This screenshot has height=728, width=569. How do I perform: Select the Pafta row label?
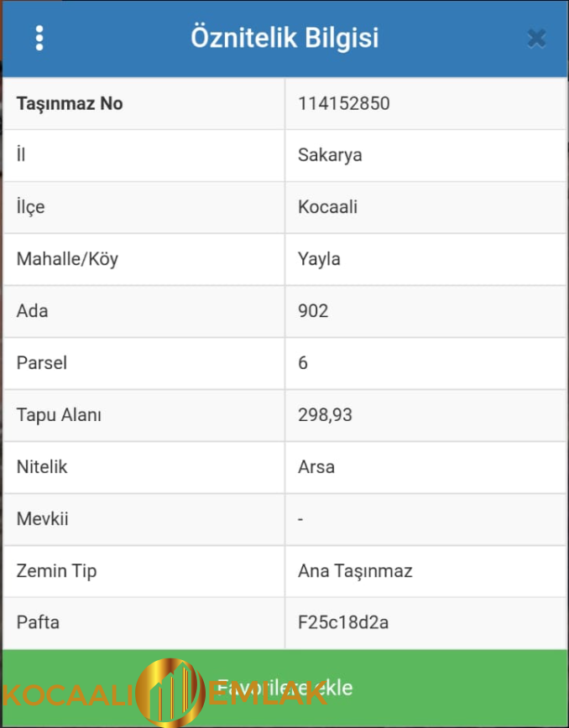click(x=38, y=623)
